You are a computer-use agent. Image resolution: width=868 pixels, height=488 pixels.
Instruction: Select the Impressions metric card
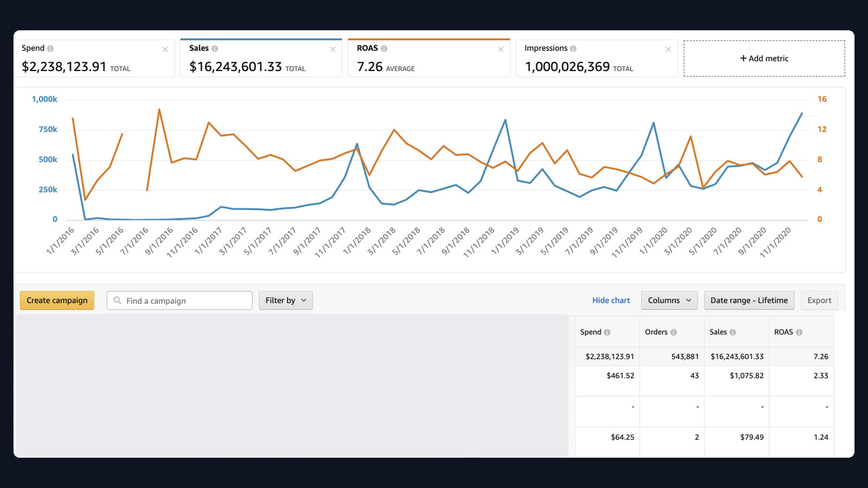[597, 58]
